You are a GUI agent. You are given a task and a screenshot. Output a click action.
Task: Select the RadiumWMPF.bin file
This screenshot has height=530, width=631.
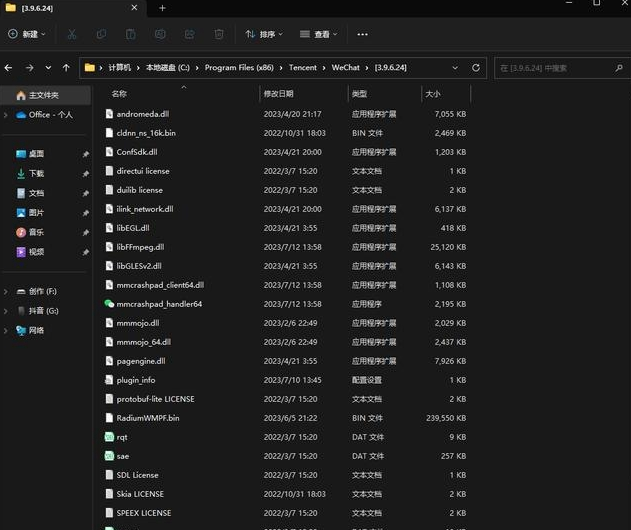point(285,418)
